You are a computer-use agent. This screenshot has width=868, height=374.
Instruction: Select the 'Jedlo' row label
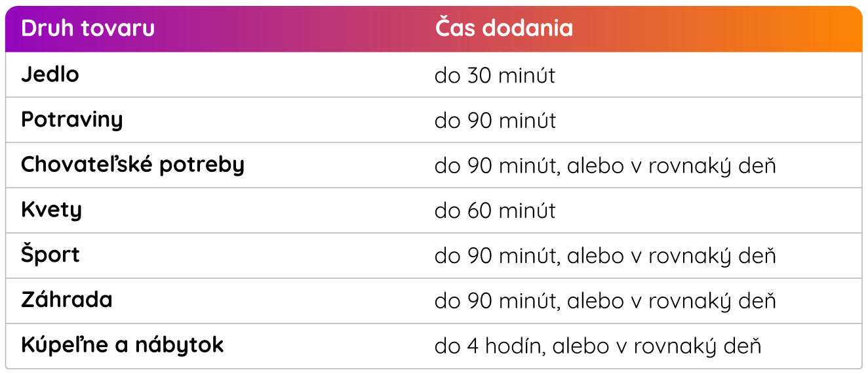(50, 74)
